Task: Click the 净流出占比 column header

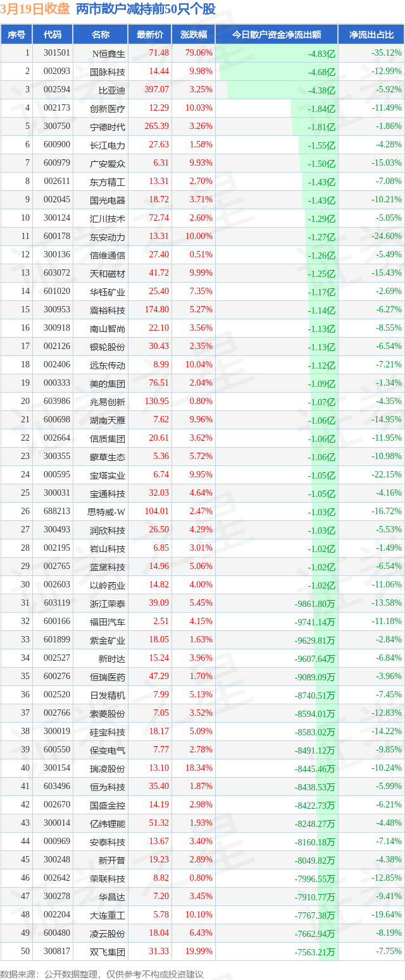Action: (371, 35)
